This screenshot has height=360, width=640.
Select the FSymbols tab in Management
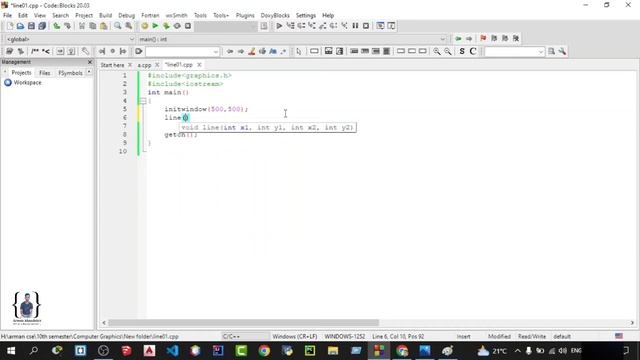pyautogui.click(x=70, y=73)
